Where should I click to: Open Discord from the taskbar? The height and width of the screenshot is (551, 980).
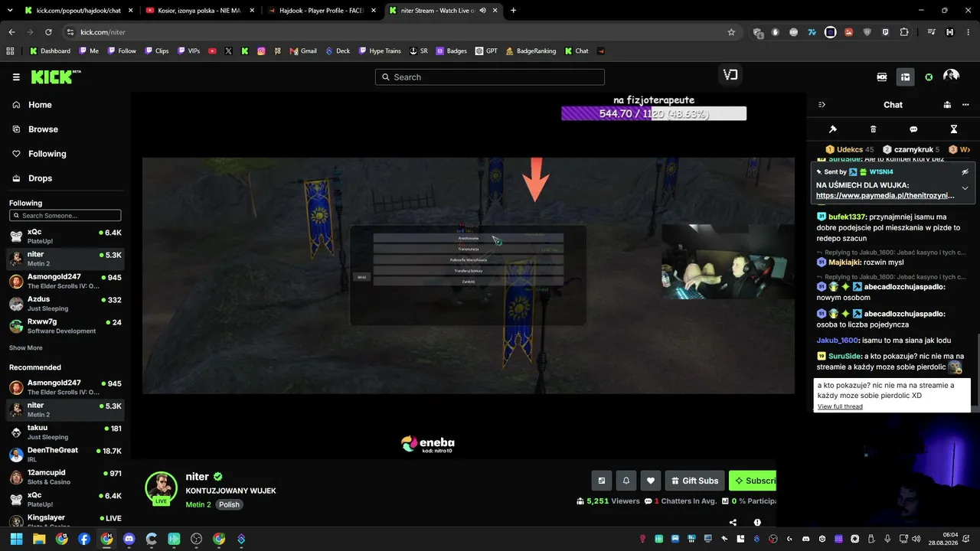pyautogui.click(x=129, y=539)
